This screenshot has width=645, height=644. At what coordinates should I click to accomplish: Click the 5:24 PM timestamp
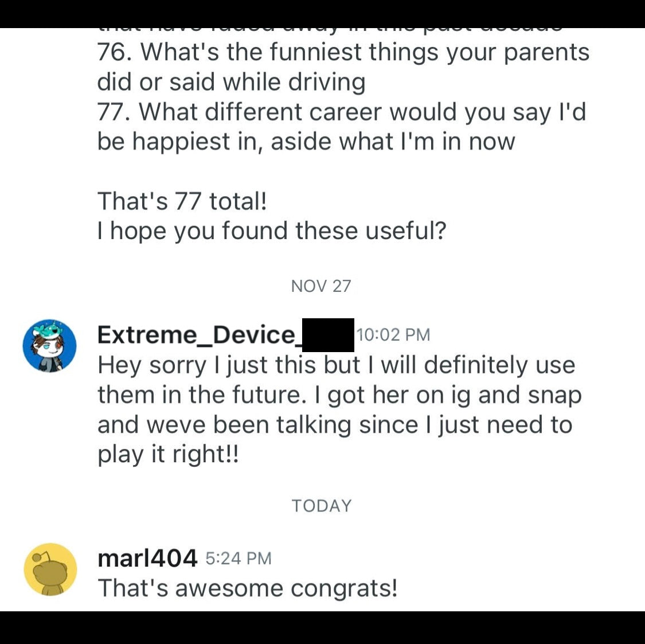tap(238, 558)
